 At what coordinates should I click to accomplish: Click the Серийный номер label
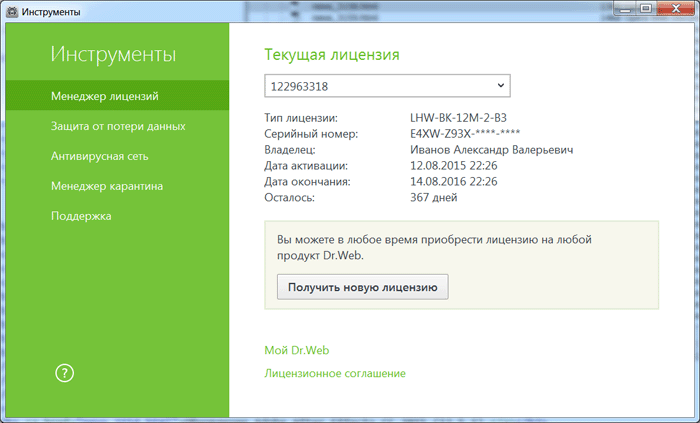point(311,133)
